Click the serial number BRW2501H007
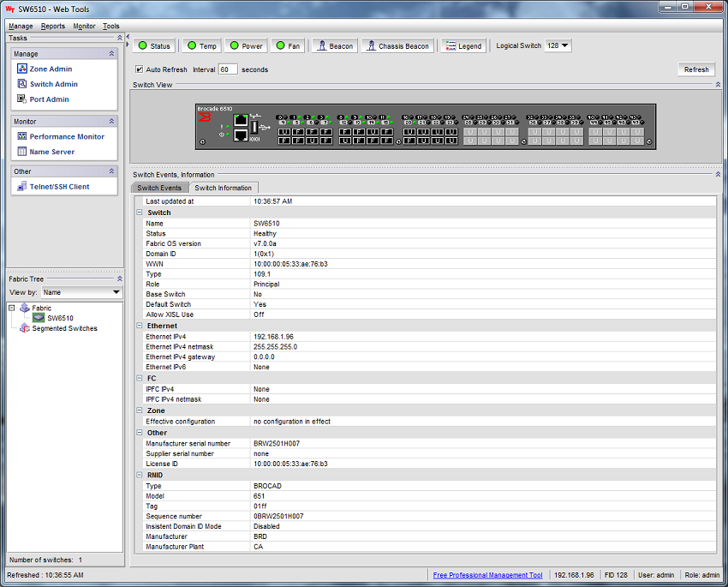Screen dimensions: 728x587 (x=277, y=444)
